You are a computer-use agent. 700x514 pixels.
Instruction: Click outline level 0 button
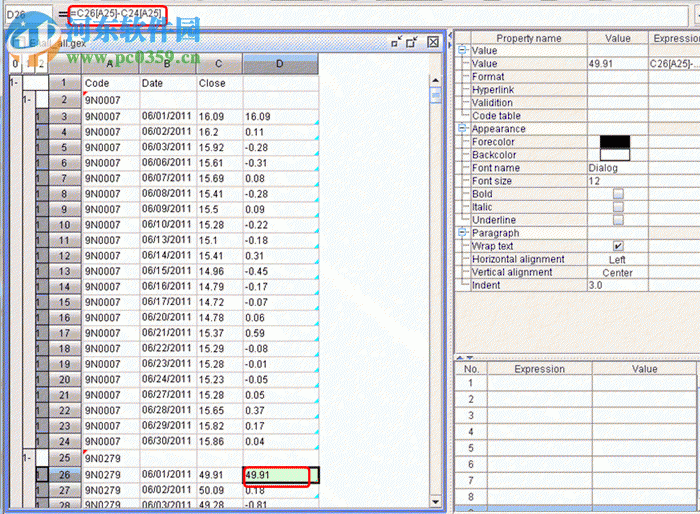click(x=15, y=63)
